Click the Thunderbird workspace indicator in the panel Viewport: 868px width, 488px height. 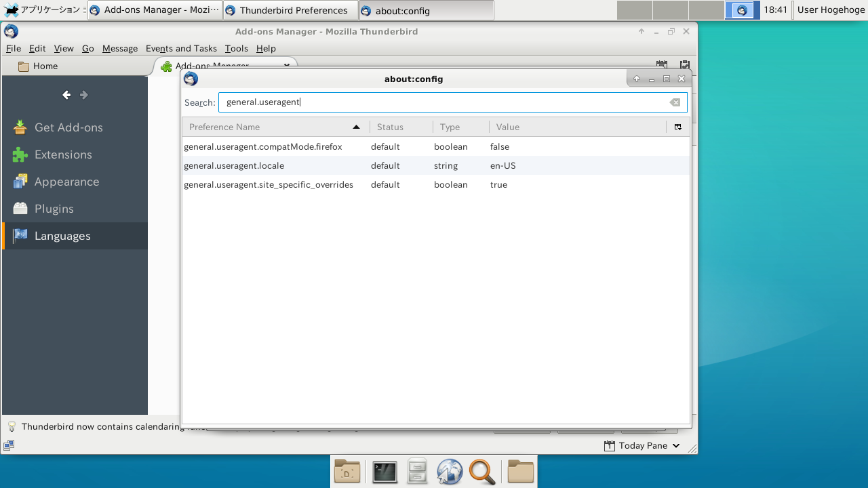[x=742, y=10]
